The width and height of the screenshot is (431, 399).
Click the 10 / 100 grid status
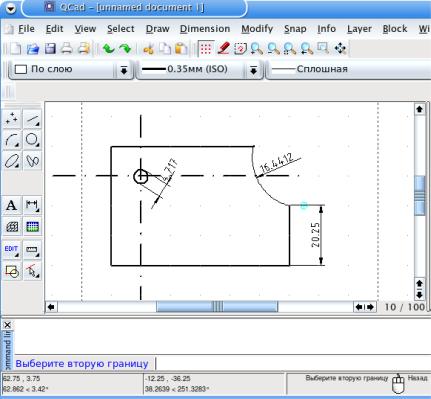(405, 307)
